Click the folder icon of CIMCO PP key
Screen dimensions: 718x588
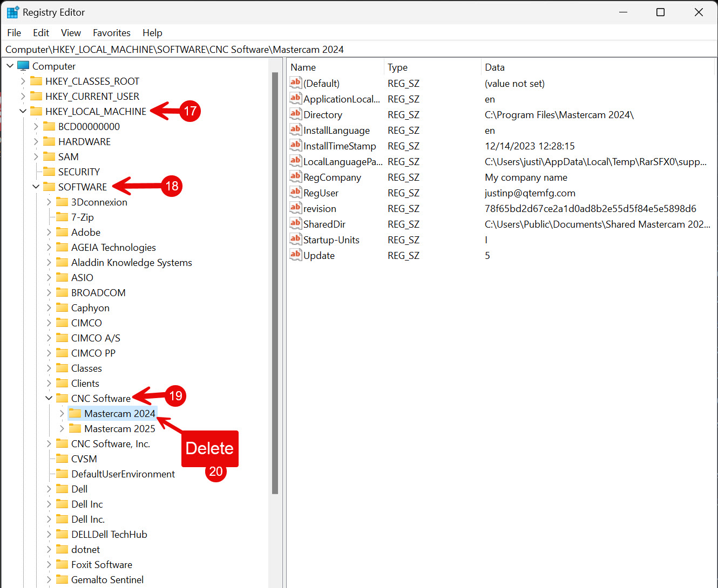tap(62, 353)
